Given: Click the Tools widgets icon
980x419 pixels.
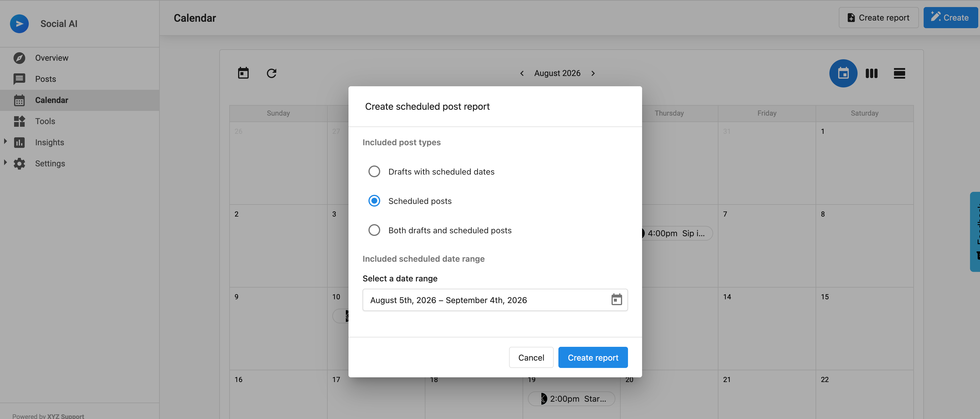Looking at the screenshot, I should [x=19, y=121].
